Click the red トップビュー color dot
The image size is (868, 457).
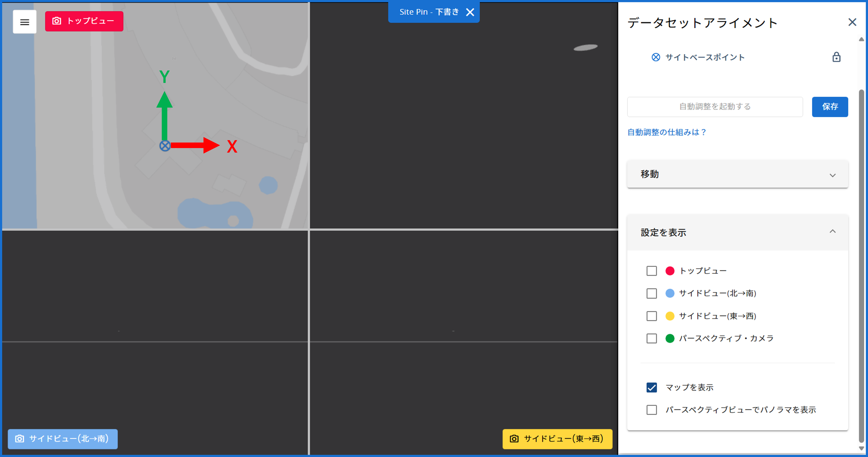(670, 271)
